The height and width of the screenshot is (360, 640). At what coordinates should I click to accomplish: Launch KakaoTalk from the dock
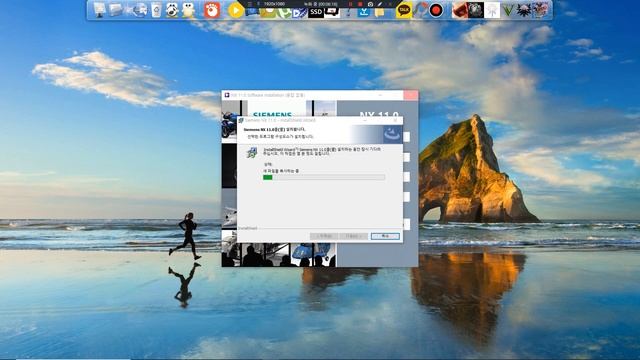[x=404, y=10]
